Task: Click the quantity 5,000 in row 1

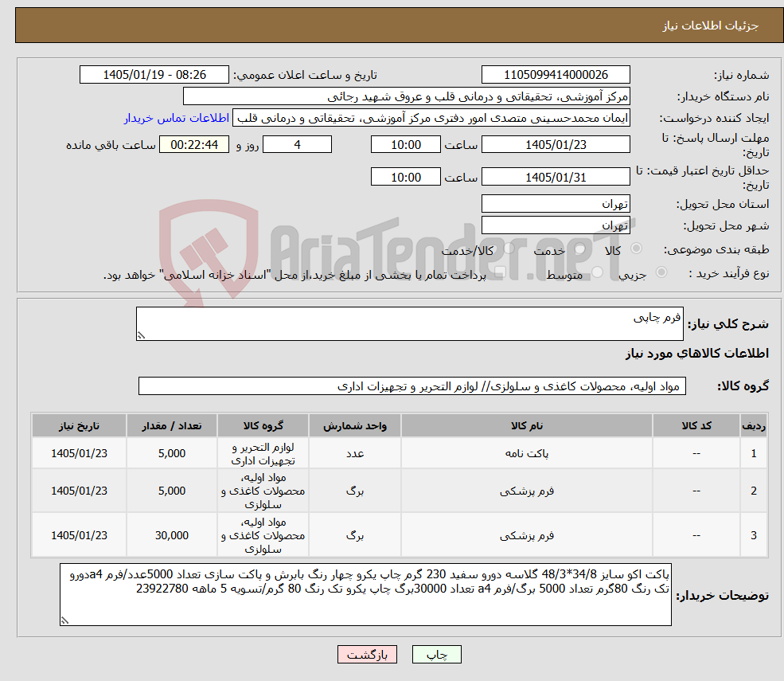Action: 171,453
